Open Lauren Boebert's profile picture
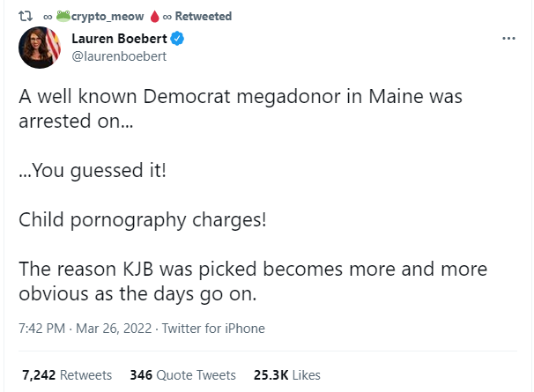534x392 pixels. pos(40,48)
